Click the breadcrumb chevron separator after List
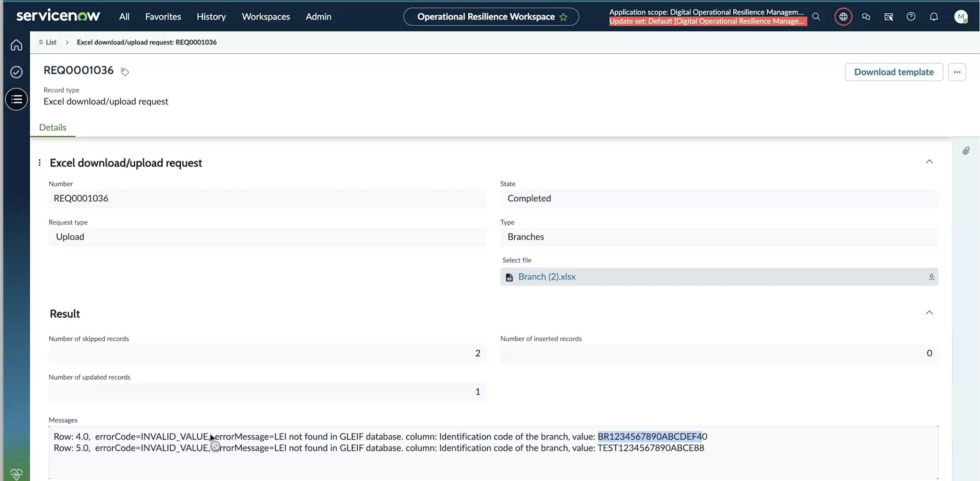 click(x=67, y=42)
